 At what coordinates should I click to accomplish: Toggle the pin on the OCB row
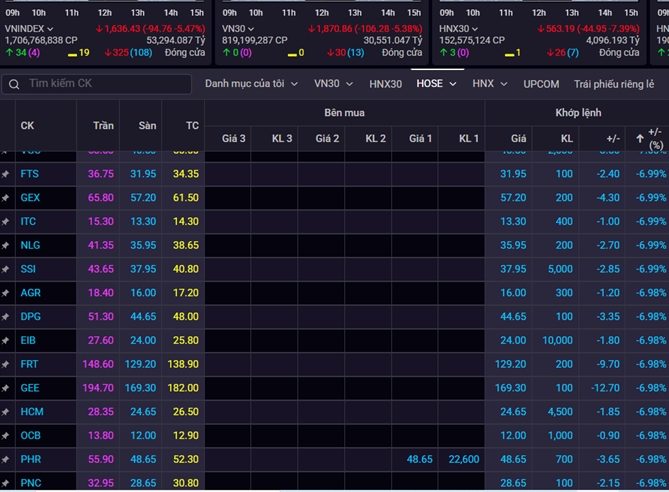click(x=6, y=435)
